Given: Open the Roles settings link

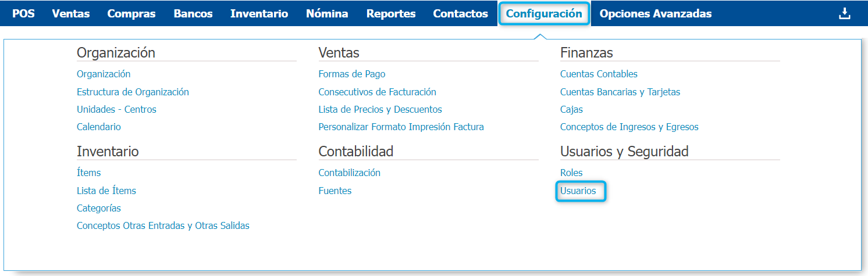Looking at the screenshot, I should tap(571, 173).
